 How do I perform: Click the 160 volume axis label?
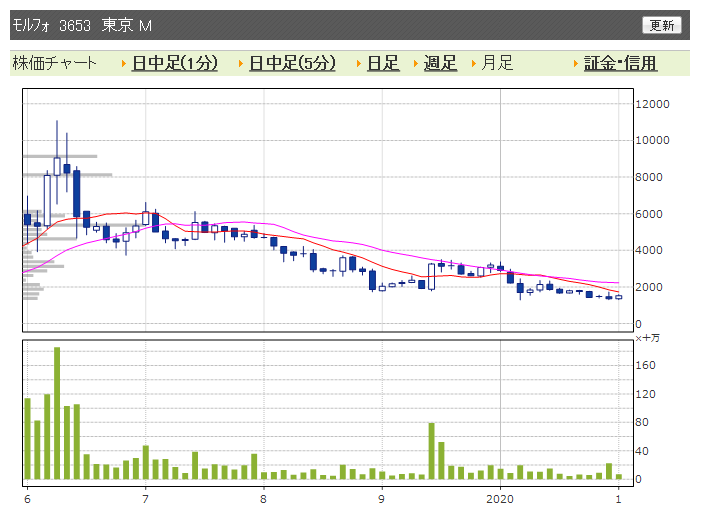click(646, 365)
